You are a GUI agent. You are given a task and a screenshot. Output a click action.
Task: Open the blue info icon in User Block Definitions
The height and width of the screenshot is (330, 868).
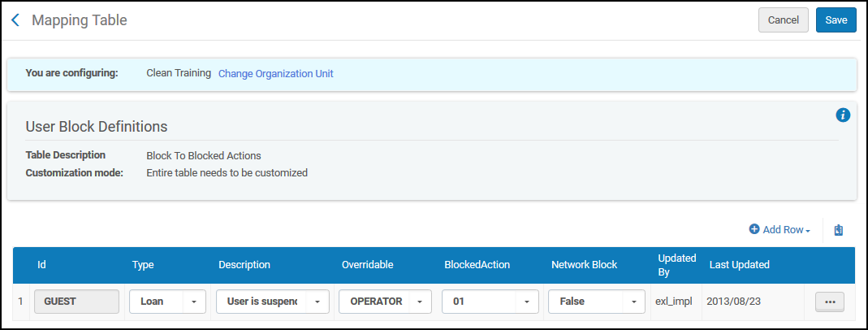tap(843, 115)
